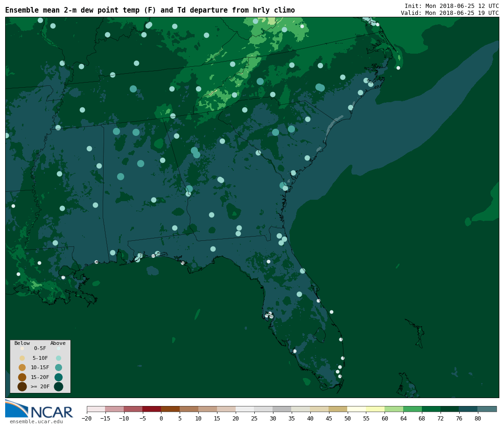The image size is (504, 427).
Task: Click the Below 5-10F legend circle
Action: tap(22, 358)
